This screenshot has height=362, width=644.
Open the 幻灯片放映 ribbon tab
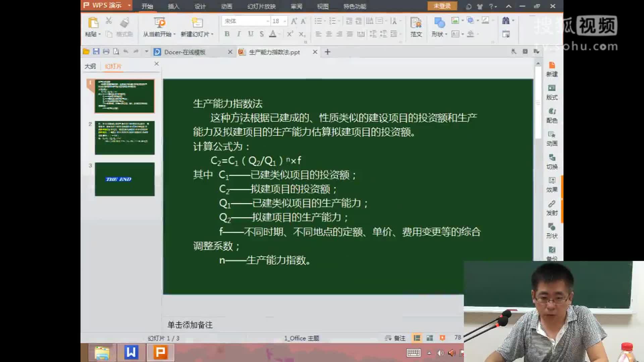click(x=261, y=6)
